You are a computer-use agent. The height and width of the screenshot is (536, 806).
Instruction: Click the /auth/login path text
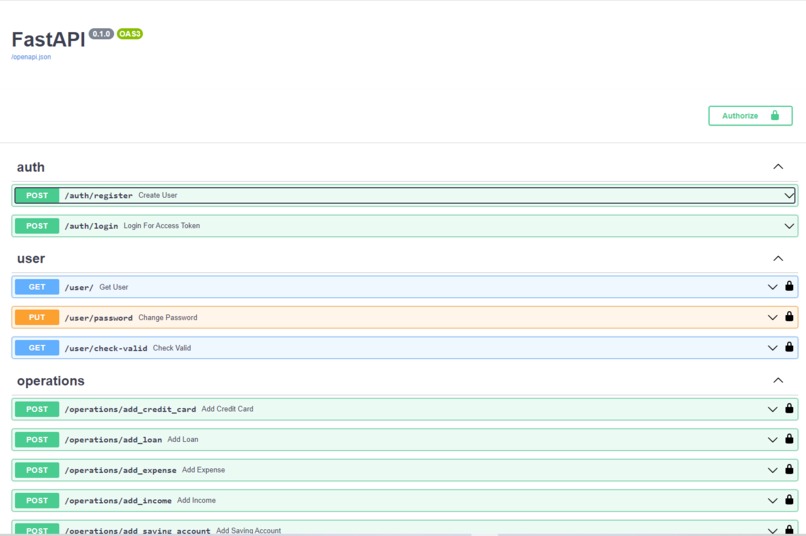[91, 226]
